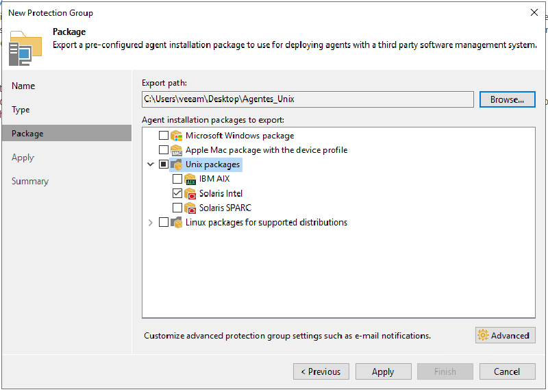This screenshot has height=392, width=548.
Task: Click the Microsoft Windows package icon
Action: 177,135
